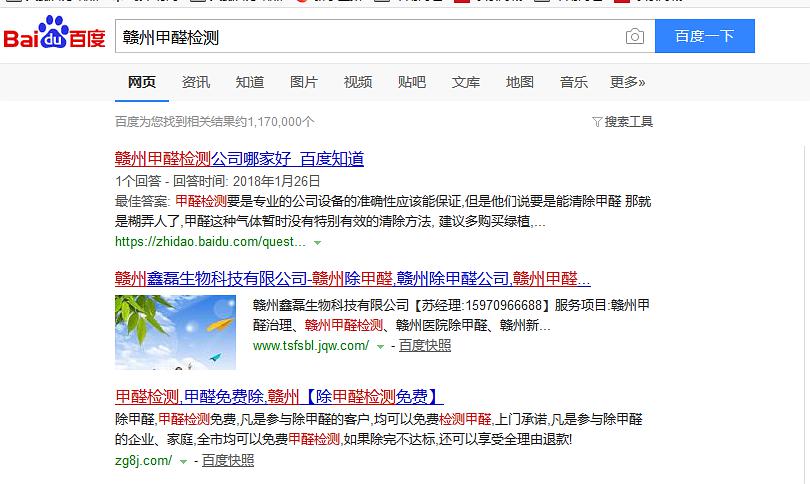Open the 音乐 tab
This screenshot has width=810, height=484.
point(573,82)
